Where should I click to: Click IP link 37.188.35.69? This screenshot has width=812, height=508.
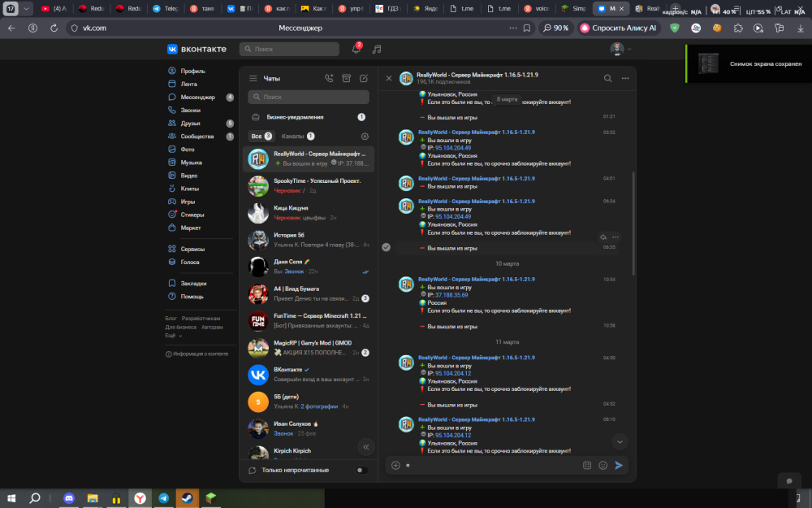451,295
